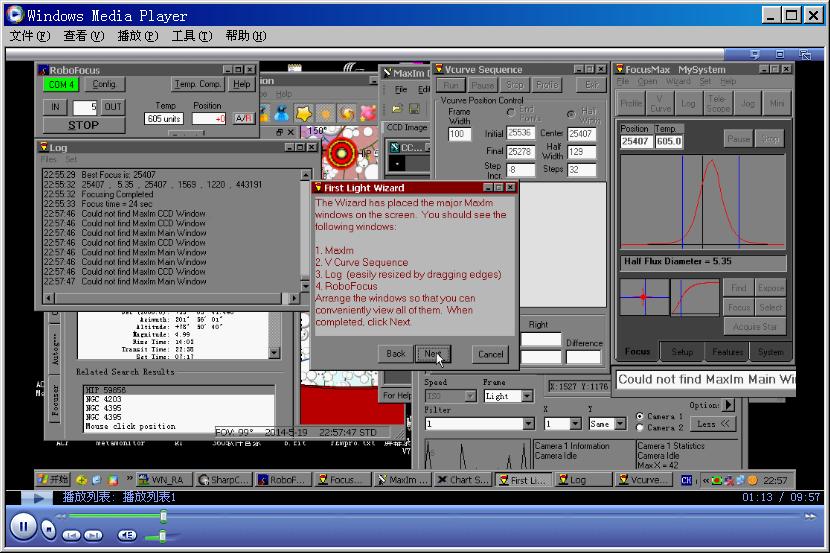Go to previous track in Media Player
Viewport: 830px width, 553px height.
[71, 535]
